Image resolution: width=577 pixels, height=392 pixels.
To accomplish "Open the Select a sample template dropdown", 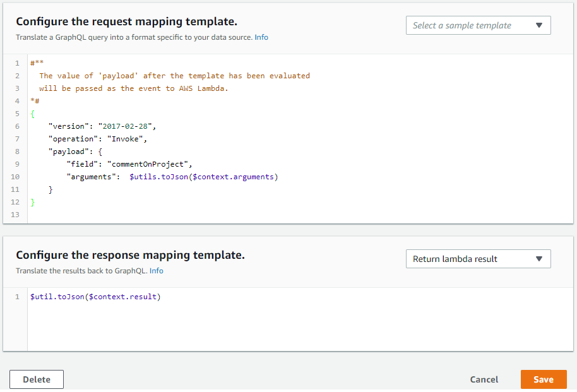I will click(x=478, y=25).
